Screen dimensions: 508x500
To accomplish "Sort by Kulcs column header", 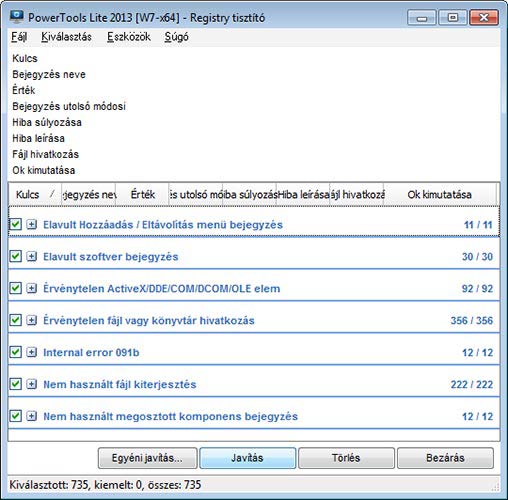I will 35,194.
